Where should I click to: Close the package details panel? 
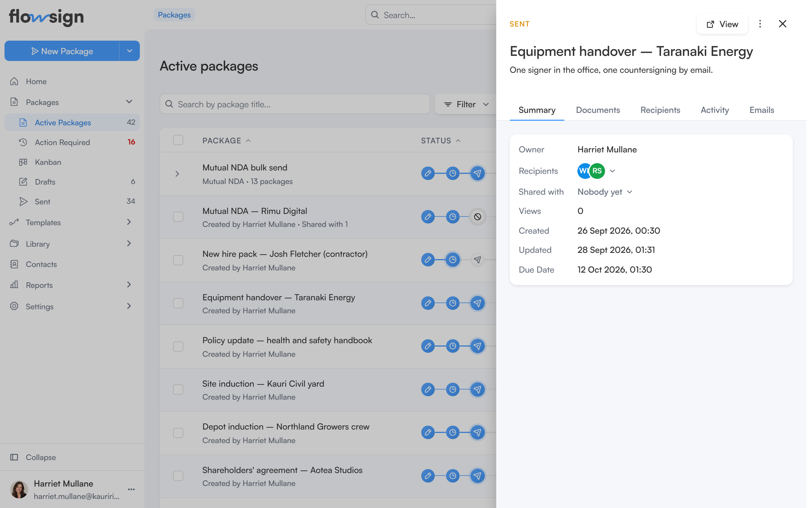pyautogui.click(x=782, y=24)
